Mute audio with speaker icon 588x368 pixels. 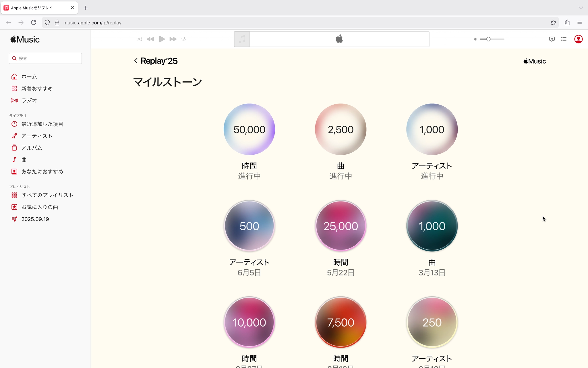click(475, 39)
